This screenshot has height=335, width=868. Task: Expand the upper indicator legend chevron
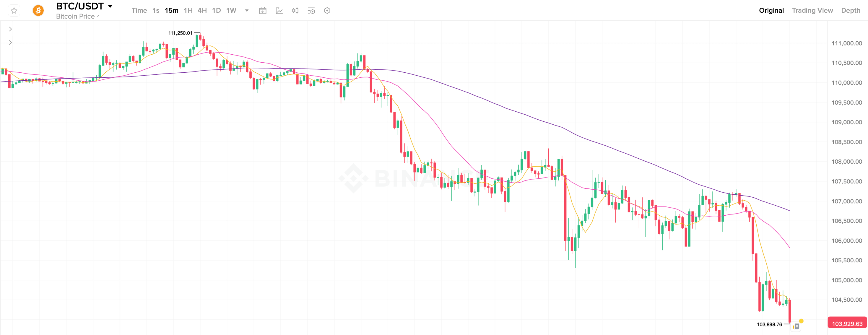click(10, 29)
